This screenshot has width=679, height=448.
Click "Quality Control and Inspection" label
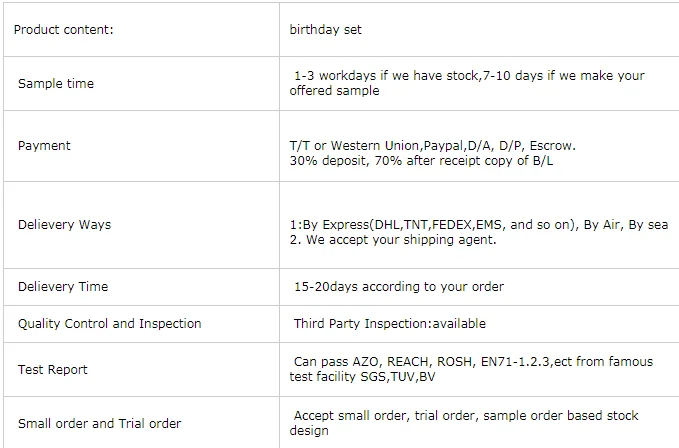(x=110, y=324)
